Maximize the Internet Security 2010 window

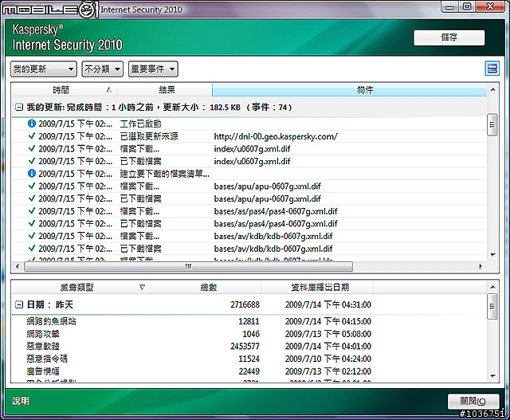(x=467, y=7)
